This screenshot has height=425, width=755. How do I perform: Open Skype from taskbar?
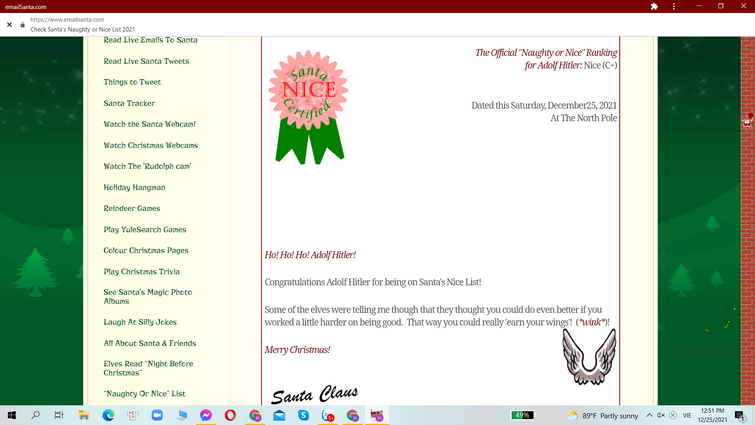pos(303,415)
